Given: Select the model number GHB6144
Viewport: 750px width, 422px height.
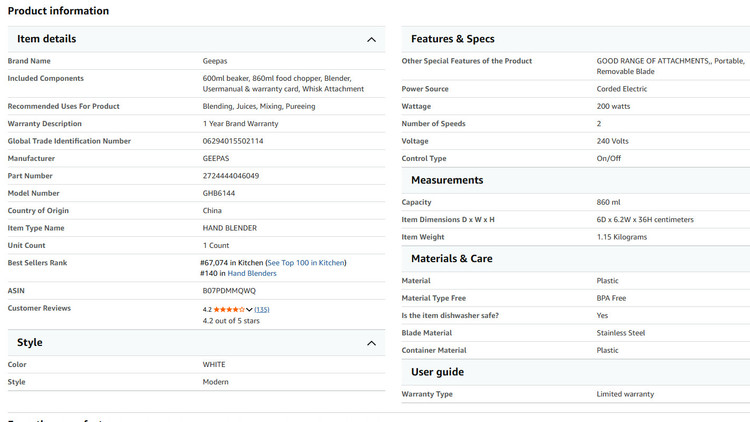Looking at the screenshot, I should (219, 193).
